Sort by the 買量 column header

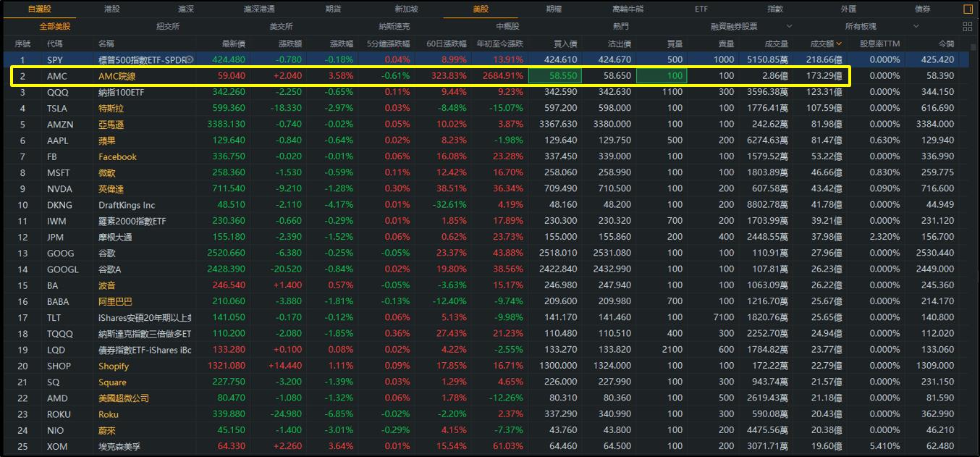point(675,43)
